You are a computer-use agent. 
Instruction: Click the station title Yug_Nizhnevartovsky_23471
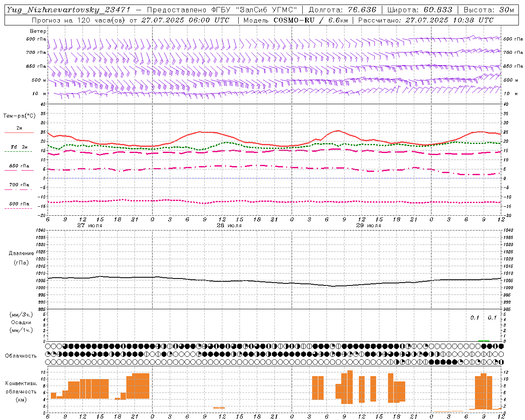[68, 10]
